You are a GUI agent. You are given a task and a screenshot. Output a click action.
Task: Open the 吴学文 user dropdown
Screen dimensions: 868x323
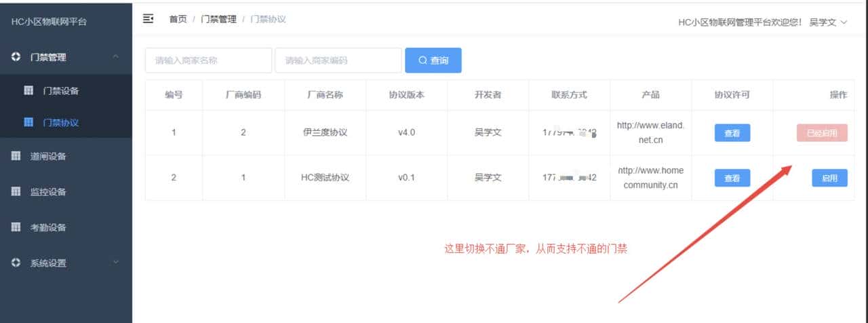829,22
